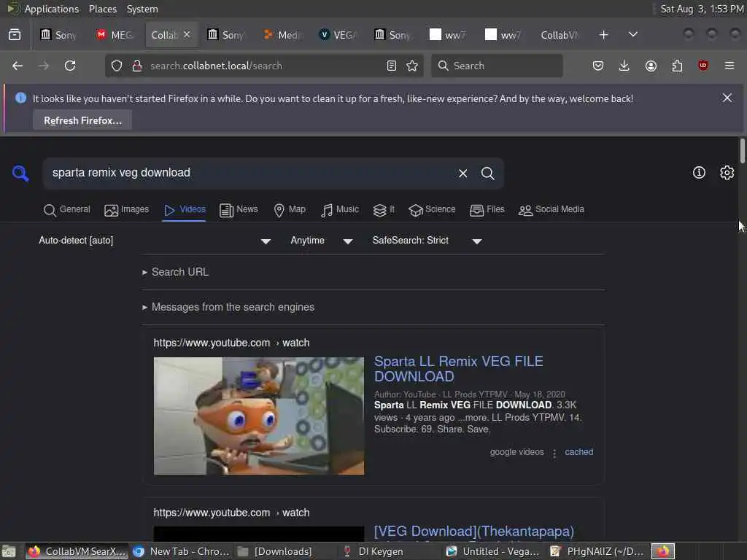Open a new tab with plus button

pyautogui.click(x=603, y=35)
